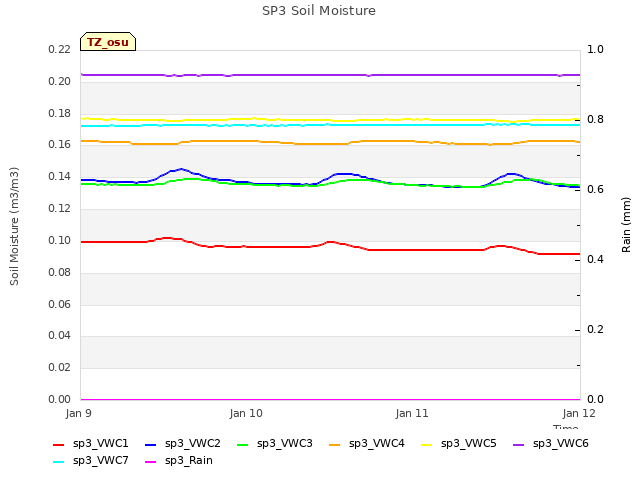Click the Jan 11 x-axis tick label
Viewport: 640px width, 480px height.
click(412, 413)
